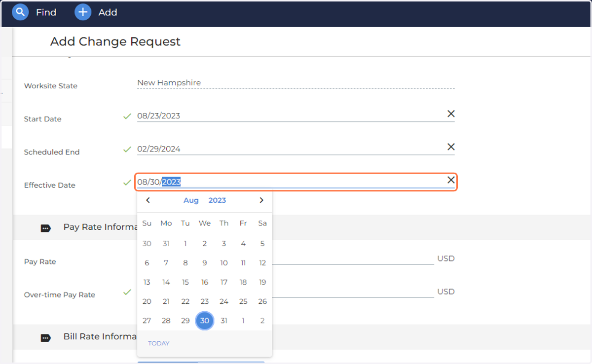Click the Add label in toolbar
The width and height of the screenshot is (592, 364).
(108, 12)
